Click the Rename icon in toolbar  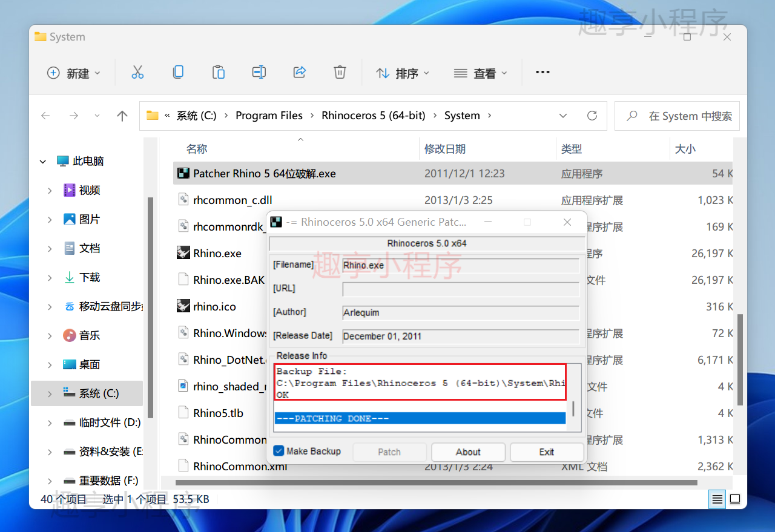[x=259, y=73]
